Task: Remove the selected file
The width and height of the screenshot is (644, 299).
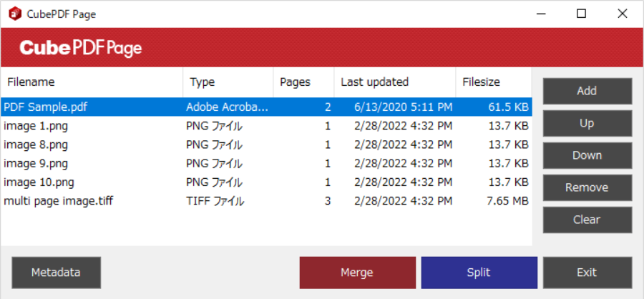Action: 587,187
